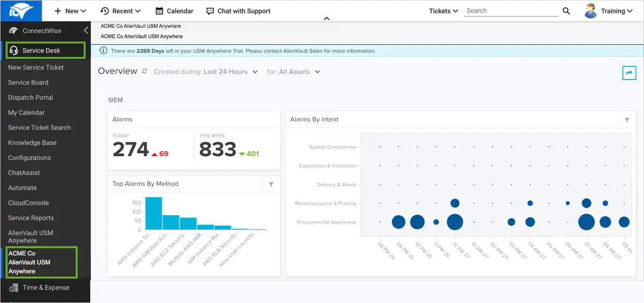Open the Last 24 Hours time dropdown
The height and width of the screenshot is (303, 644).
tap(231, 72)
